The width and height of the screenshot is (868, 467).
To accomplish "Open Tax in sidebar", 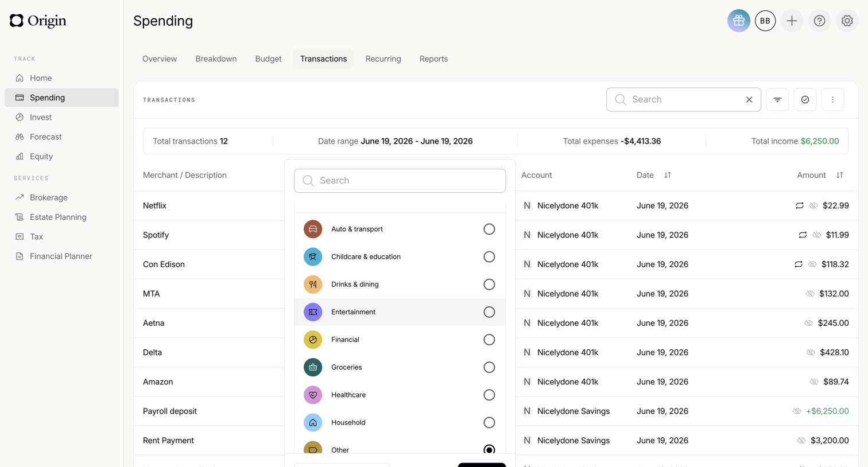I will tap(61, 236).
